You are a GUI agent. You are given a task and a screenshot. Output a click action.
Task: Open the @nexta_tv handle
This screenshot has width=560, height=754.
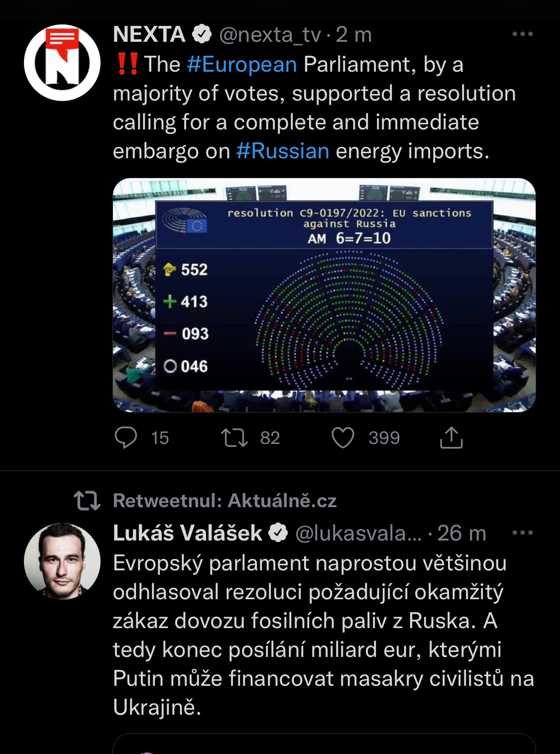point(270,35)
